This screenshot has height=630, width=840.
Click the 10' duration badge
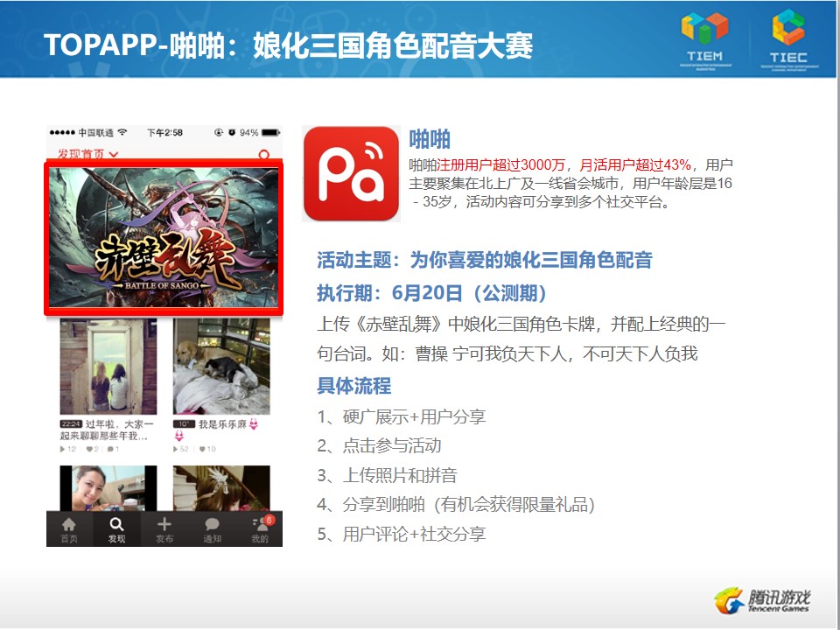184,423
